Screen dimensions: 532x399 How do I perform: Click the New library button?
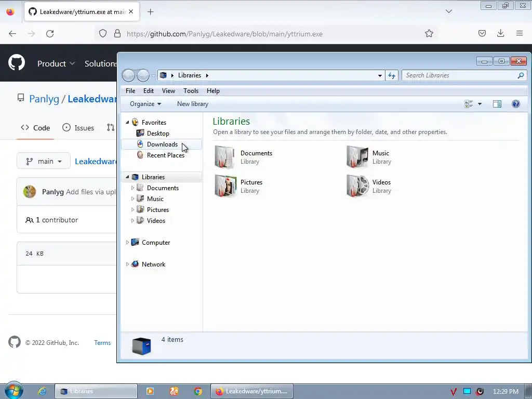click(x=192, y=104)
